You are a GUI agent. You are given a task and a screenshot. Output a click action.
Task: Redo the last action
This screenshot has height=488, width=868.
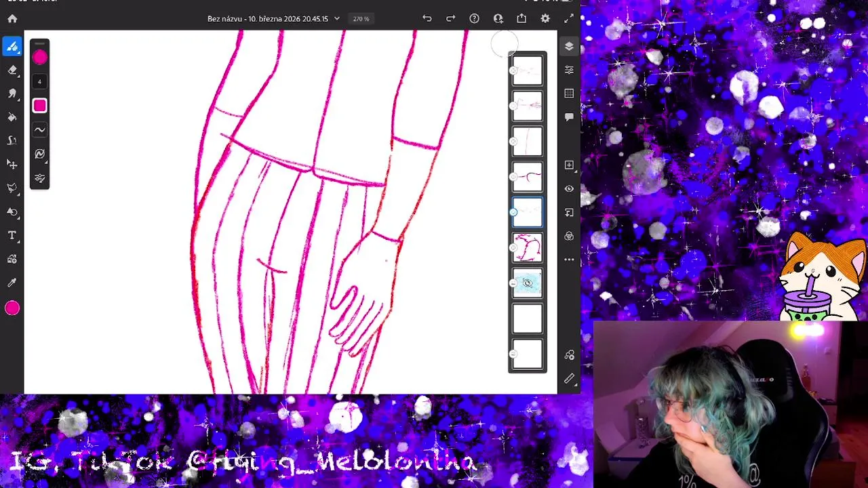tap(450, 19)
